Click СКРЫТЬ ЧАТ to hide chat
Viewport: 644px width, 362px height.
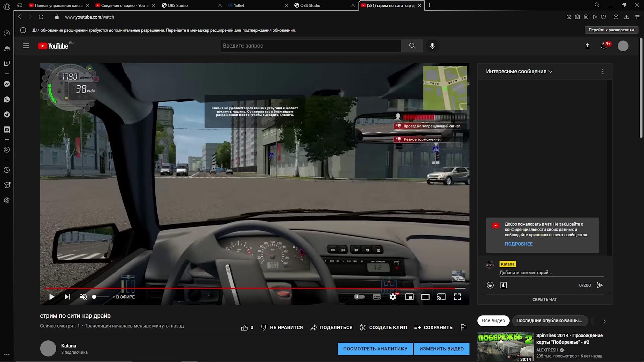click(x=545, y=299)
